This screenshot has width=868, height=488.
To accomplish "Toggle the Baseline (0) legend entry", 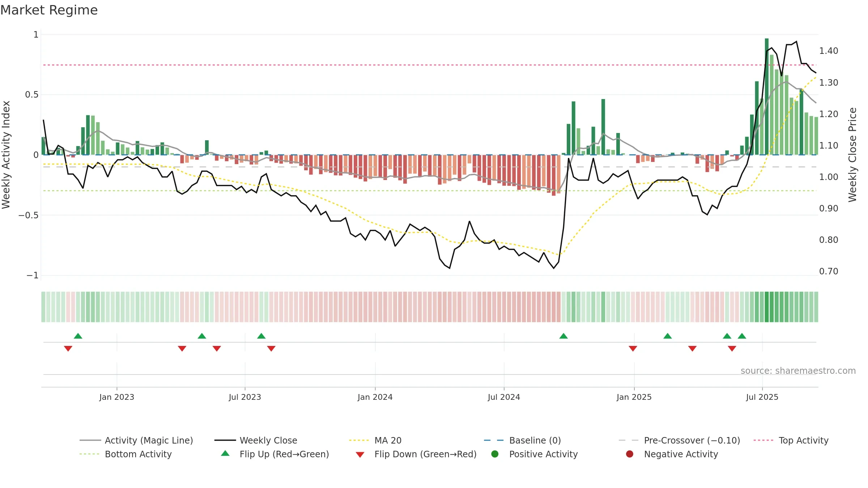I will tap(522, 440).
